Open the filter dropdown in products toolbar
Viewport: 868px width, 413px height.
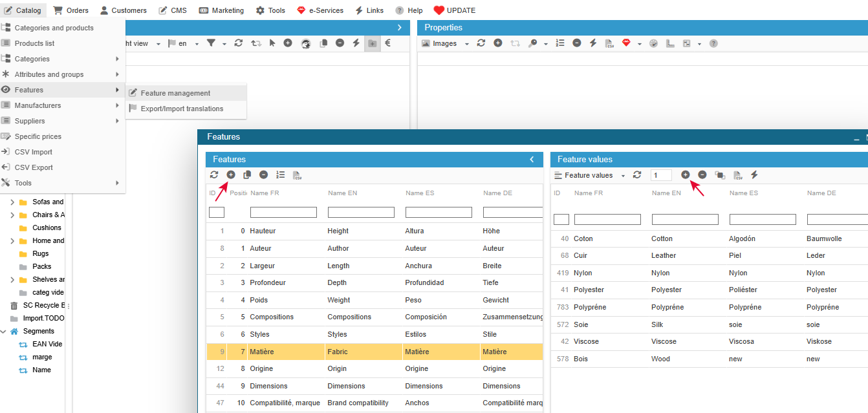(x=216, y=43)
